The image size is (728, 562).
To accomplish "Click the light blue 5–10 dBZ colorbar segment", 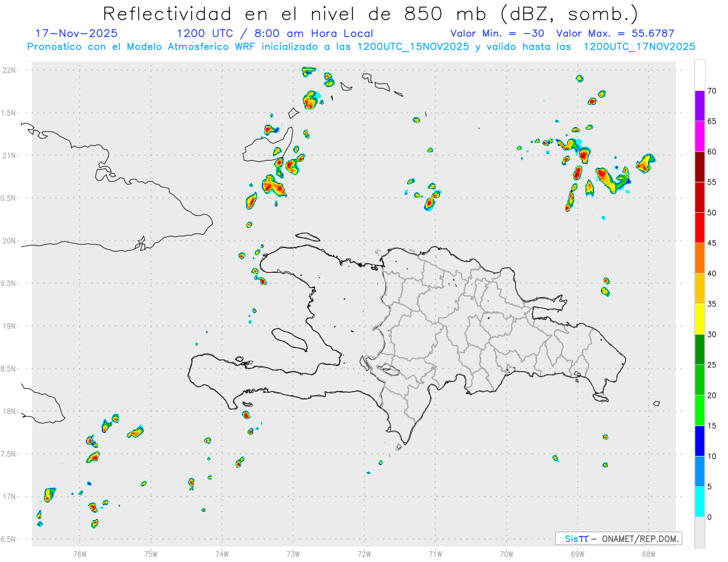I will [x=699, y=471].
